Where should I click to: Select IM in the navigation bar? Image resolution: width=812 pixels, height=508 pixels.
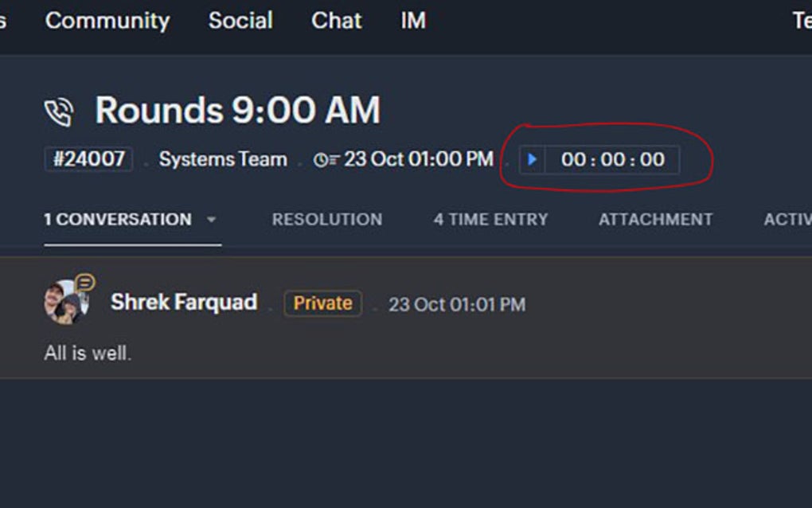[413, 21]
